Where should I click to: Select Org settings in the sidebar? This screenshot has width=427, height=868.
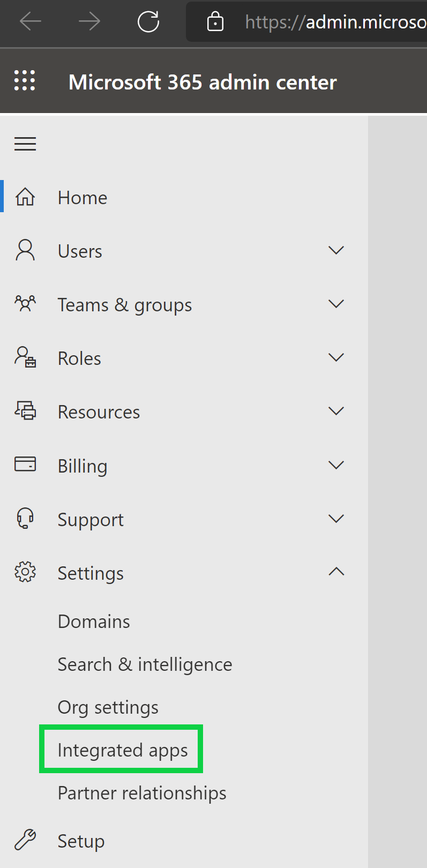108,707
